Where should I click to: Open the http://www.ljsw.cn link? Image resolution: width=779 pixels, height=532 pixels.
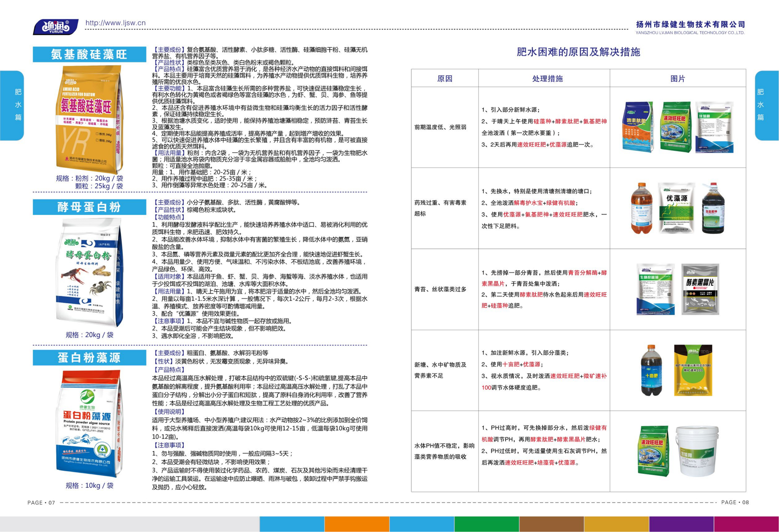pyautogui.click(x=116, y=23)
